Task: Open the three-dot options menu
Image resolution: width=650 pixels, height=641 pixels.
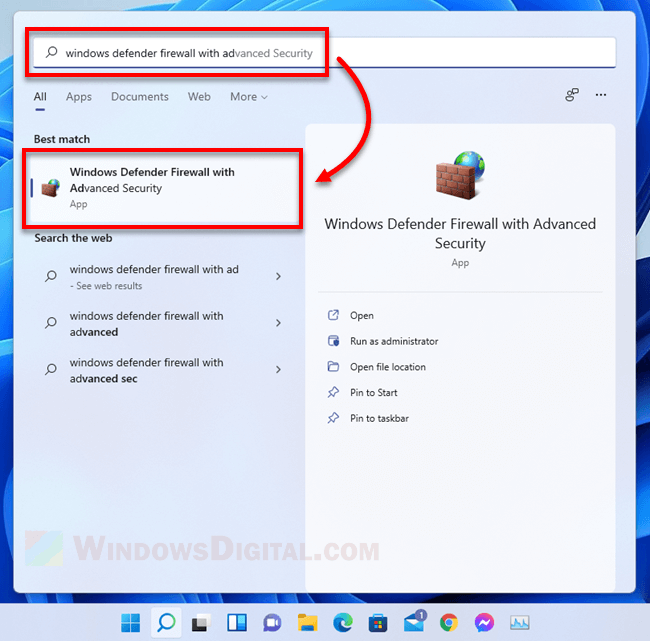Action: point(601,95)
